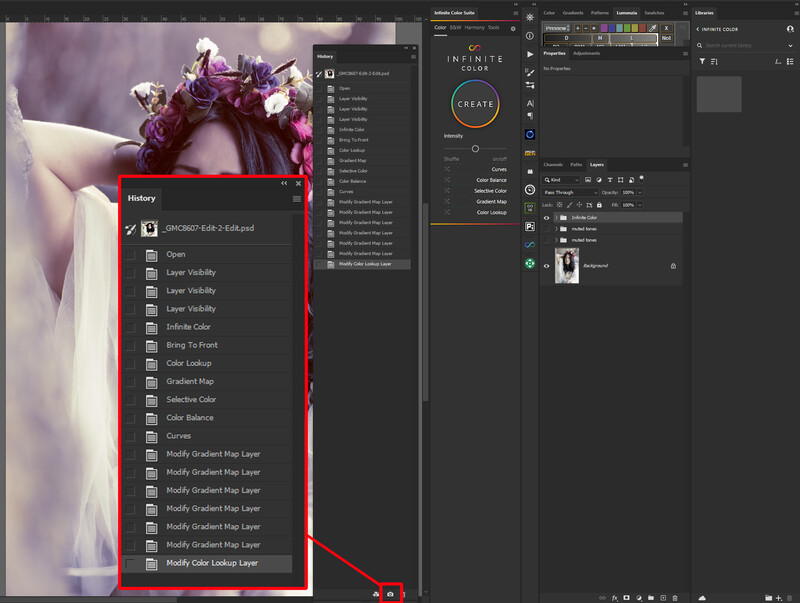Click the Infinite Color CREATE button
This screenshot has width=800, height=603.
pyautogui.click(x=476, y=104)
